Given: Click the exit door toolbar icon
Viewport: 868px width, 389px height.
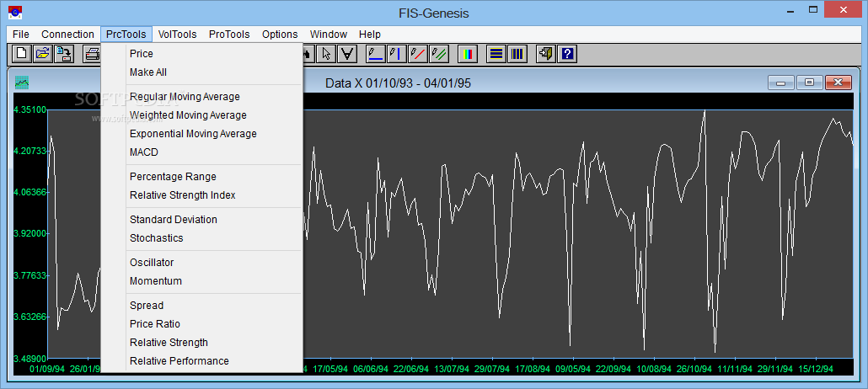Looking at the screenshot, I should point(546,54).
